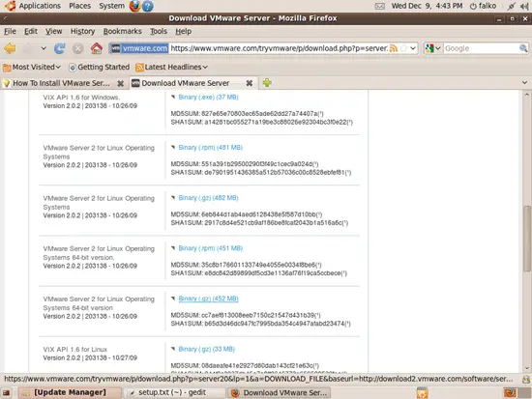Click the vertical scrollbar thumb

click(526, 239)
